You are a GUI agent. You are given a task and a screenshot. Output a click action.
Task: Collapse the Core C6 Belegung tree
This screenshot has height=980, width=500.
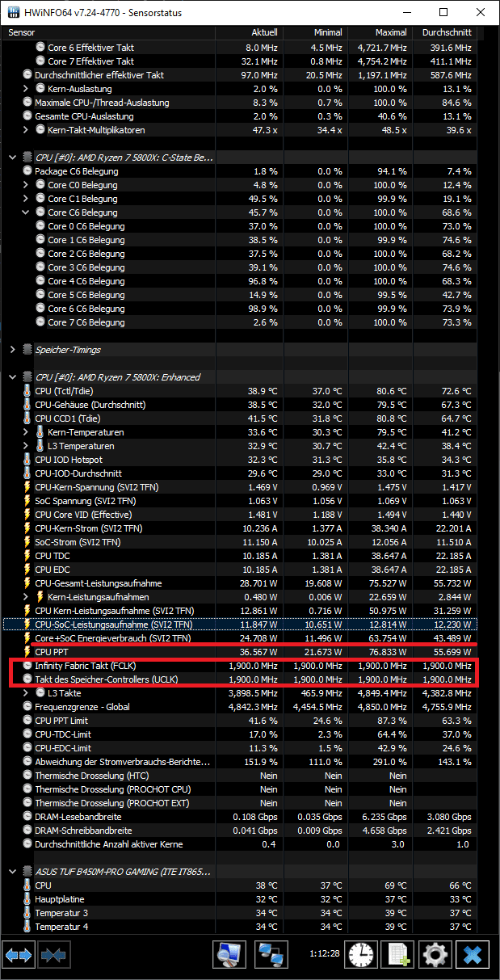[27, 212]
